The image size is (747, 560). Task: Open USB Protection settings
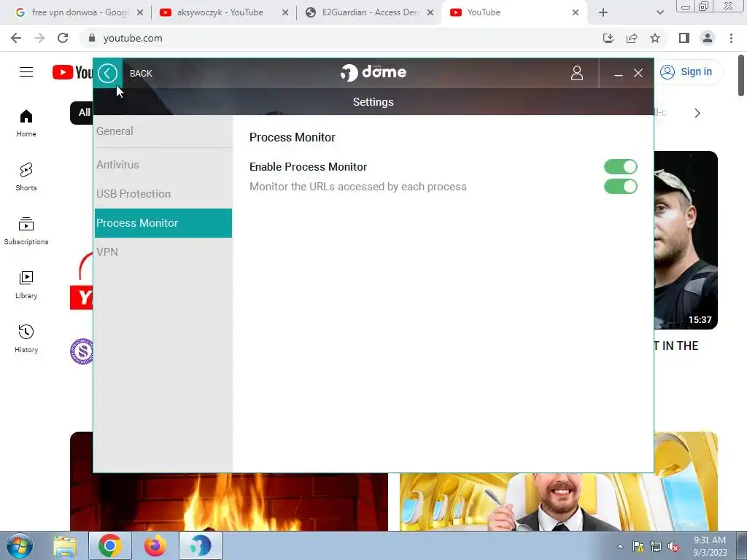163,194
